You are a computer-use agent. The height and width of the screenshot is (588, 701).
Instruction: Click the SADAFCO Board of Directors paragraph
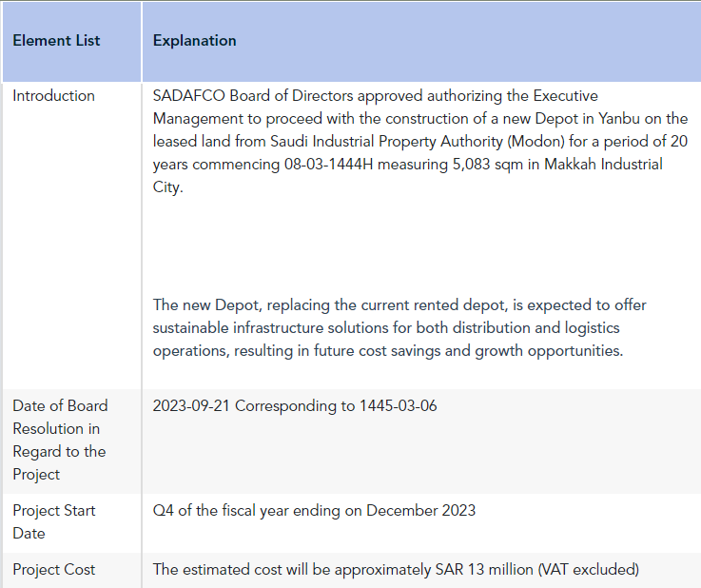point(420,142)
